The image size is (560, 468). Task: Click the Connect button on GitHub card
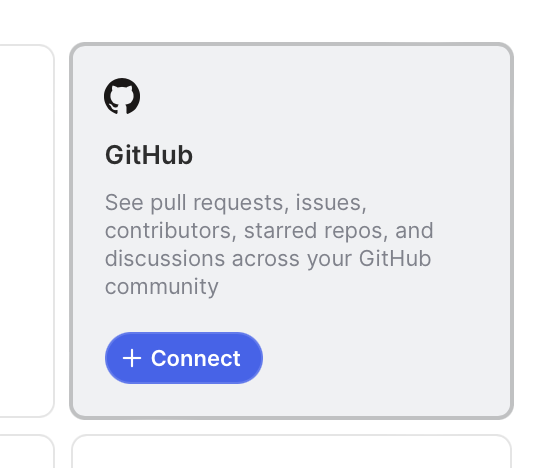click(184, 358)
